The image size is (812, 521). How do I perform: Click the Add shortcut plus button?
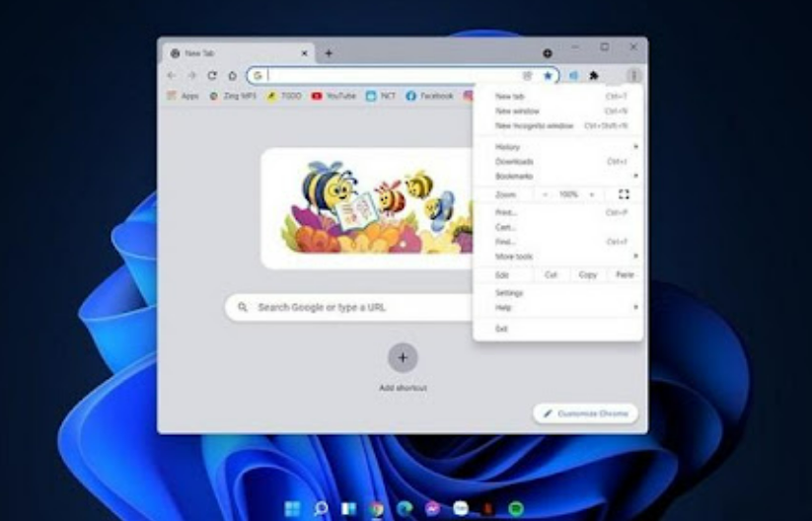[x=403, y=357]
